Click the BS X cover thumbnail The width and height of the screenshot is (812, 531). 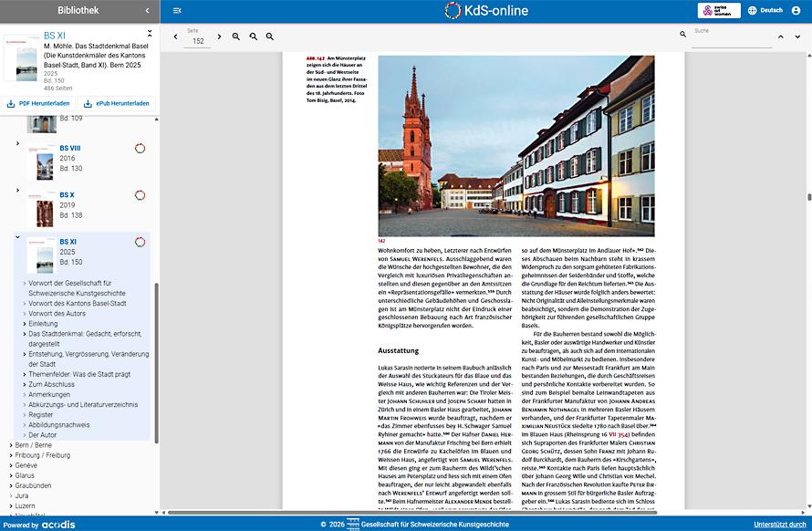tap(41, 209)
